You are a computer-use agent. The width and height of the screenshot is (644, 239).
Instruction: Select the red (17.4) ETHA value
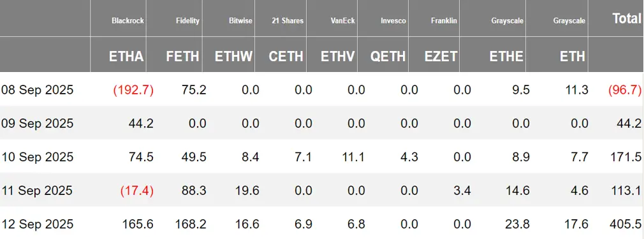tap(136, 191)
